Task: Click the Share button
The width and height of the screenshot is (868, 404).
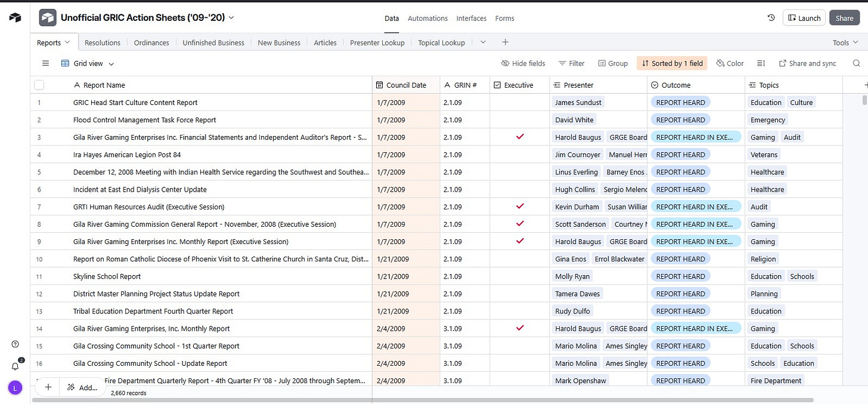Action: point(844,18)
